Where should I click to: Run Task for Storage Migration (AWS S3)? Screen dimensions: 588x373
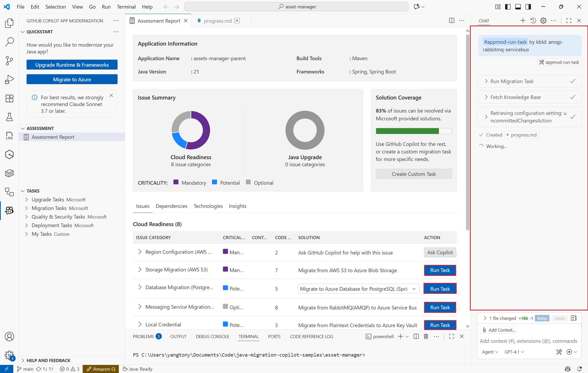[x=440, y=270]
